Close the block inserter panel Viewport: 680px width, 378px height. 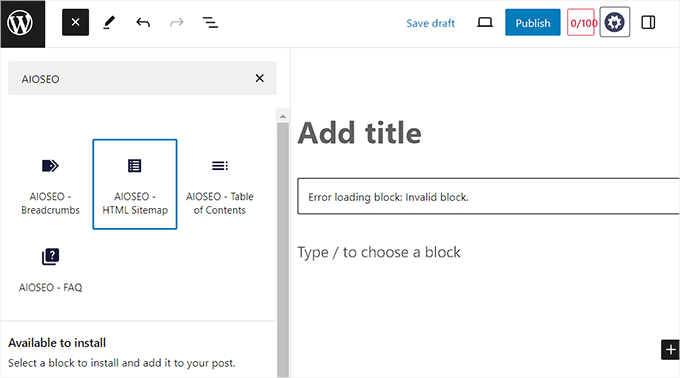pos(75,23)
